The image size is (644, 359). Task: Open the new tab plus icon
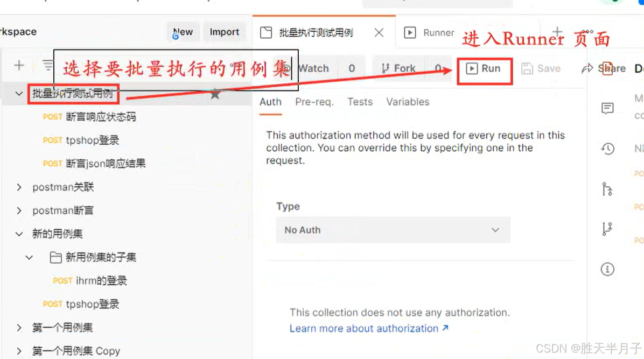coord(557,32)
